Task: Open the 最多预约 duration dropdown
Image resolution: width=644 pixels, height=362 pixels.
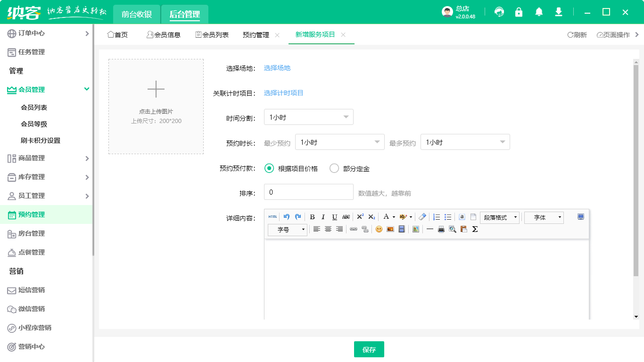Action: click(x=465, y=142)
